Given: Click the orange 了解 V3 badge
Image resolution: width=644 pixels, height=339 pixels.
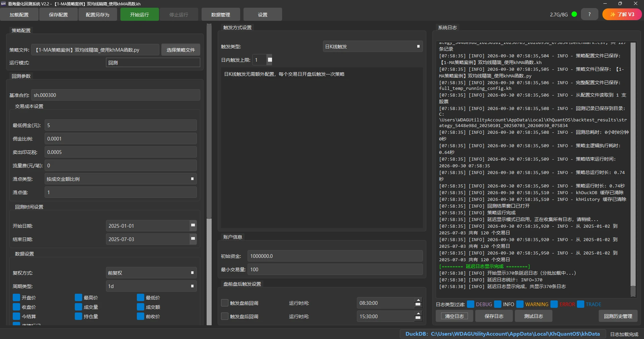Looking at the screenshot, I should point(622,14).
